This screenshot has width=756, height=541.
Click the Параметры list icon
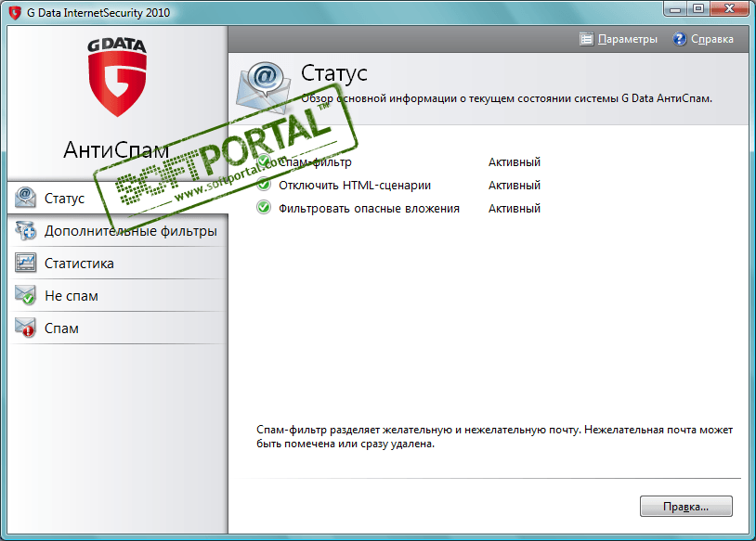[586, 39]
